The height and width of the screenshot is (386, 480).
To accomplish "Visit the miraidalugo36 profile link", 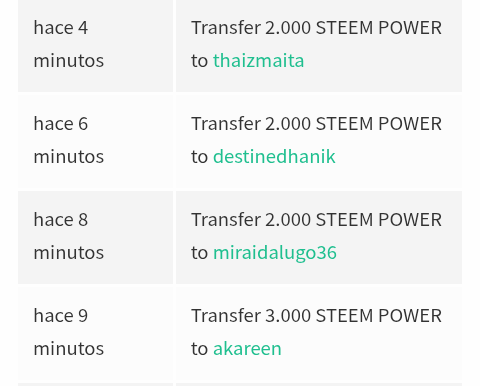I will click(275, 253).
